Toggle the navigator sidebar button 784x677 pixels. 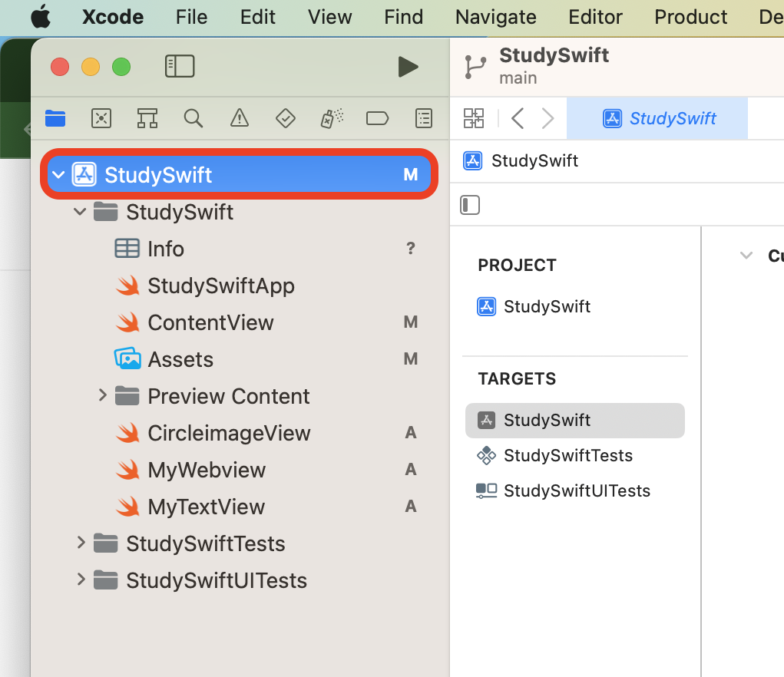180,66
